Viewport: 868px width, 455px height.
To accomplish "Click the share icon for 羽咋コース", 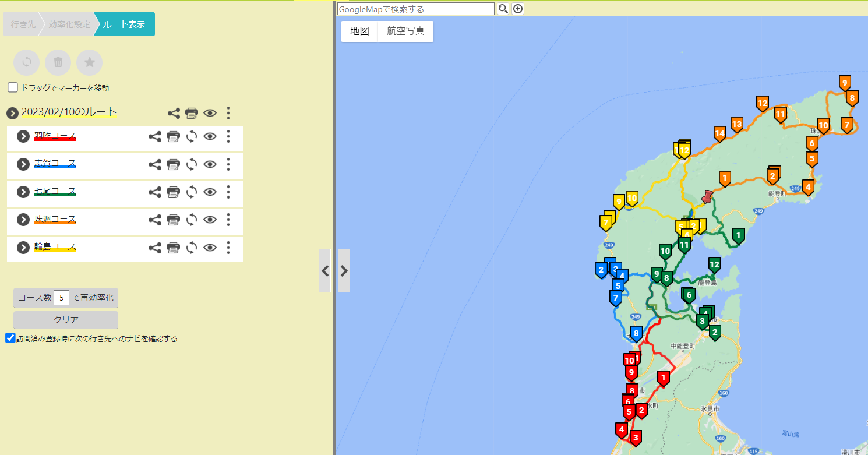I will point(154,136).
